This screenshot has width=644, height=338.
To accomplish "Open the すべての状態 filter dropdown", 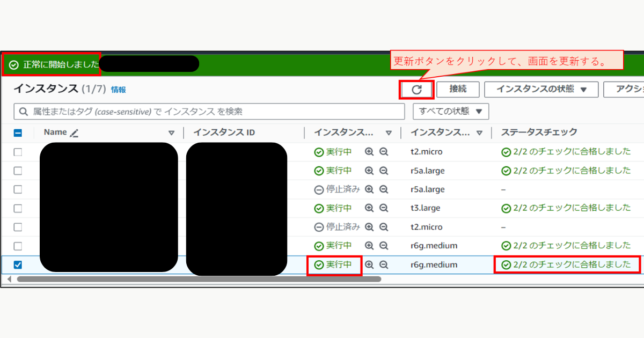I will [x=451, y=111].
